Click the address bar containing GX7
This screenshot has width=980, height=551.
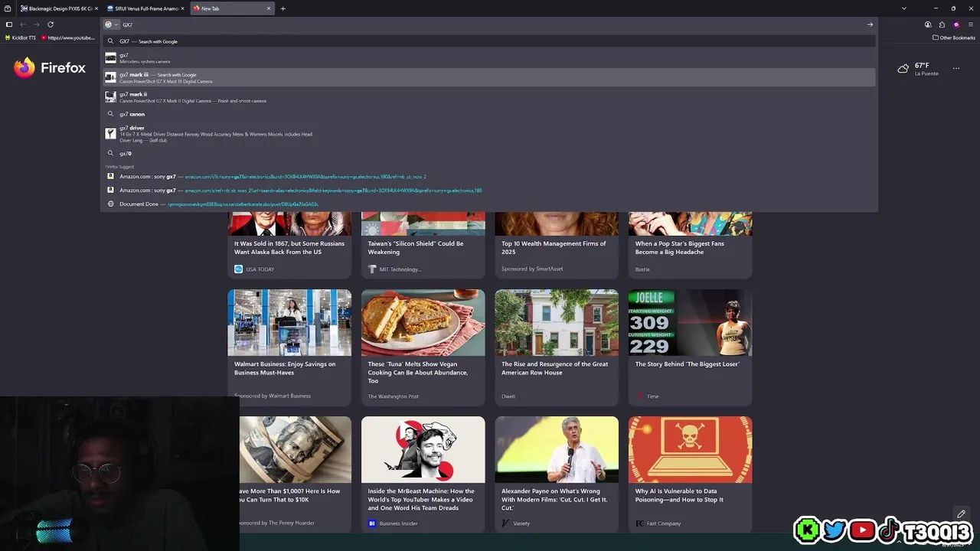(x=490, y=24)
